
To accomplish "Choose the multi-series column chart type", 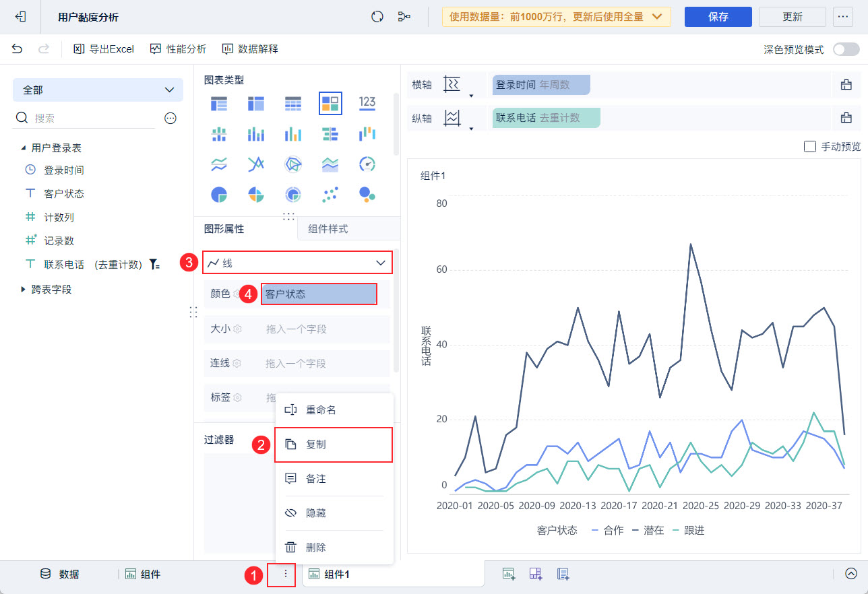I will click(x=293, y=133).
